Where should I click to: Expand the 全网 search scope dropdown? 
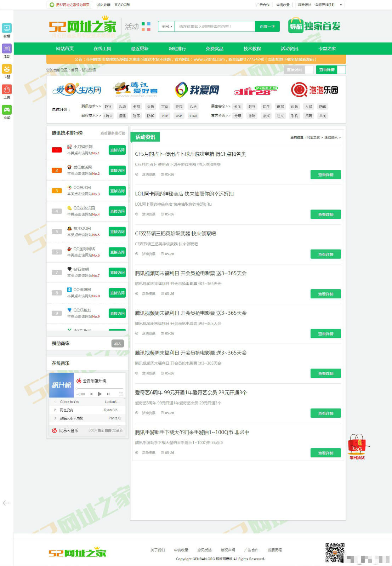tap(167, 27)
